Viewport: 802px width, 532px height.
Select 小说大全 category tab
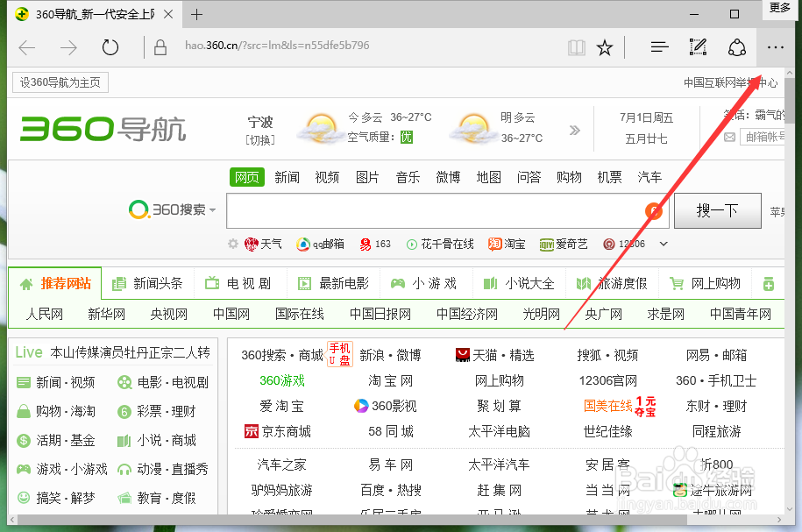coord(519,283)
